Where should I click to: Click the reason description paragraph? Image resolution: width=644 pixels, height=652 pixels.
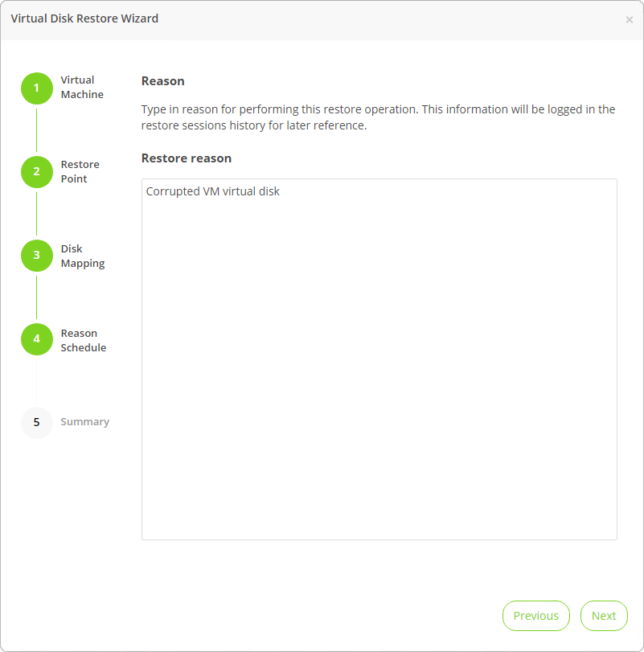click(378, 117)
